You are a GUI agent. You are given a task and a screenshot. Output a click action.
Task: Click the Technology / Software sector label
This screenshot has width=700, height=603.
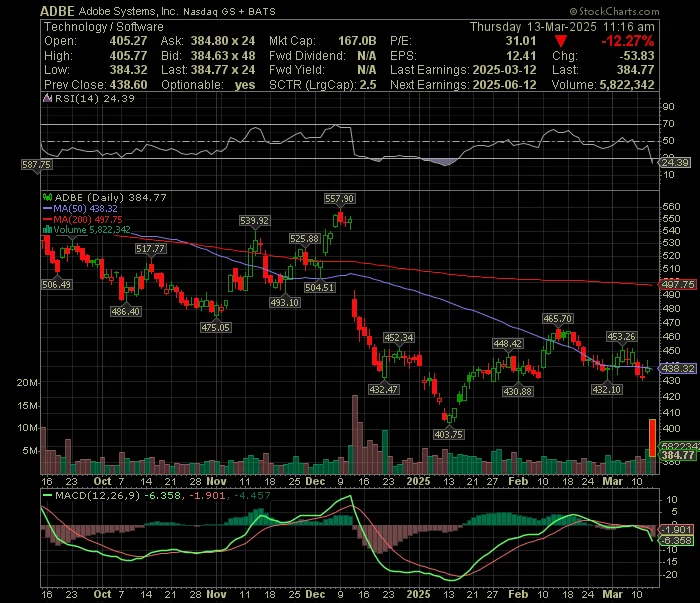click(104, 27)
